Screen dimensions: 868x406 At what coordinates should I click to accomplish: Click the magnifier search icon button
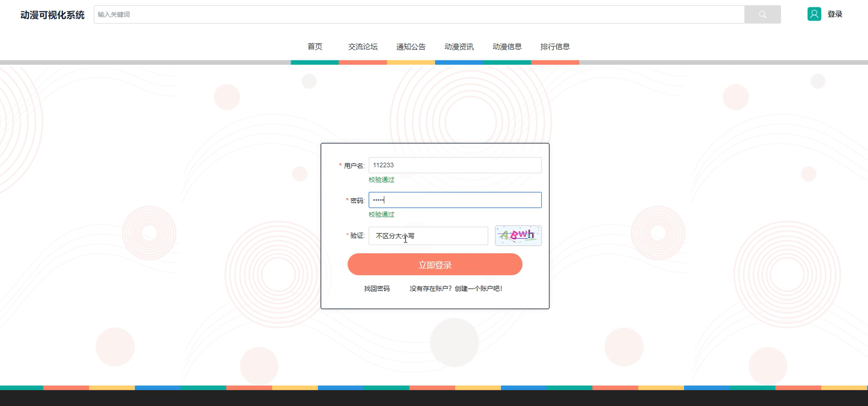click(762, 14)
